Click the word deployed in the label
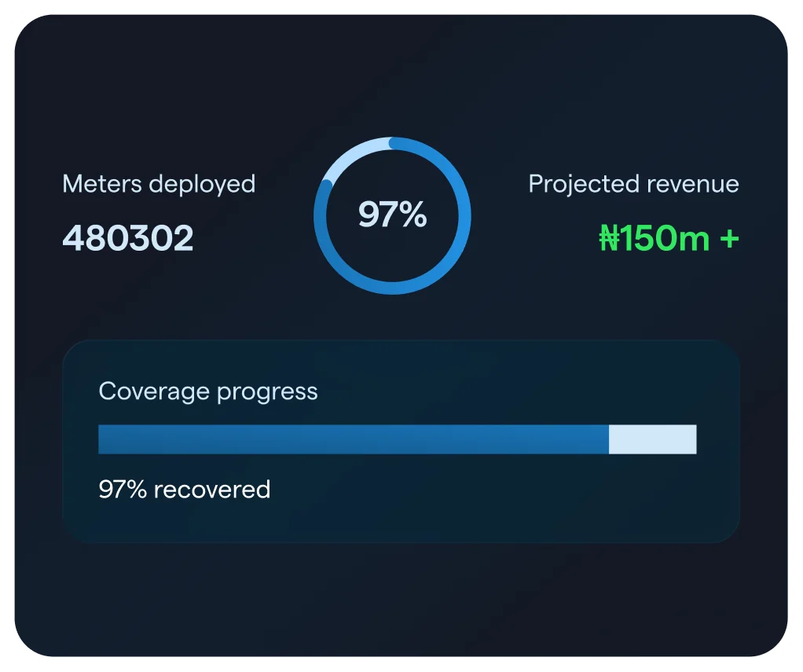The height and width of the screenshot is (672, 803). click(202, 185)
